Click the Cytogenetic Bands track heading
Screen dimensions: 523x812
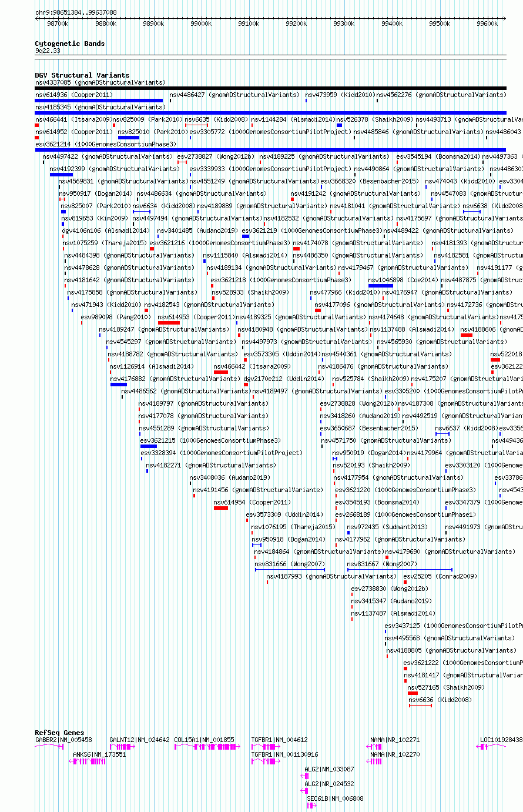70,44
